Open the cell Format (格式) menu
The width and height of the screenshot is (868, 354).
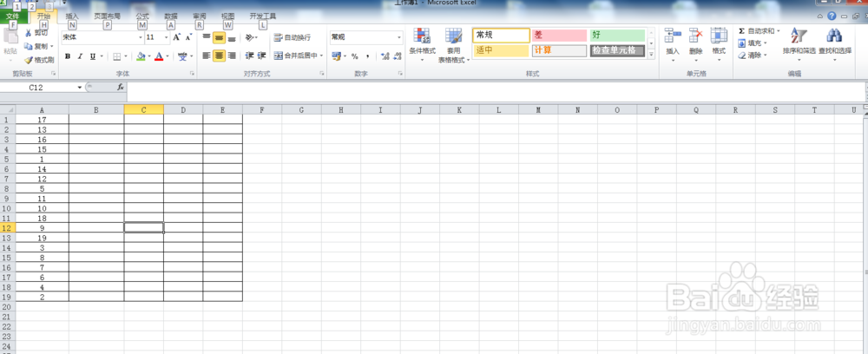pos(719,43)
